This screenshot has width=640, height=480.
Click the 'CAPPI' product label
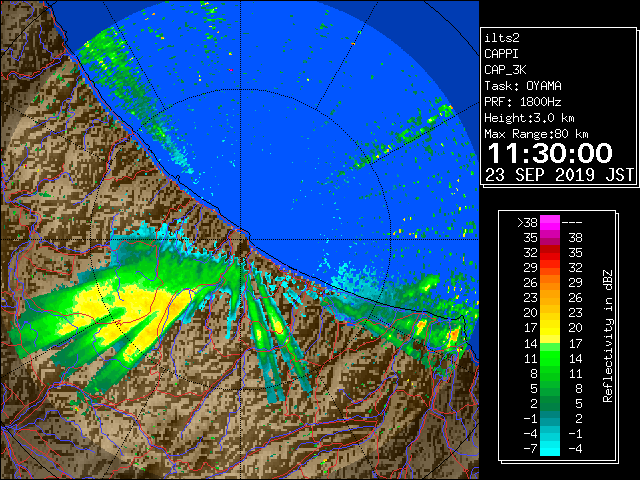(x=501, y=54)
